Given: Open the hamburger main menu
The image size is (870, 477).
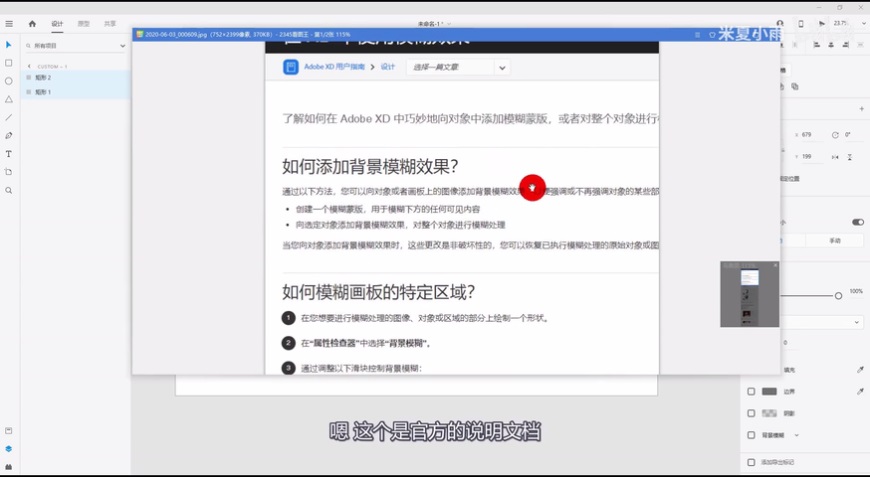Looking at the screenshot, I should [9, 24].
